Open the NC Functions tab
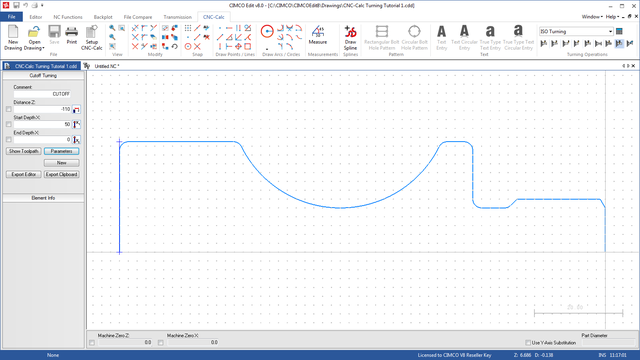 pyautogui.click(x=68, y=17)
